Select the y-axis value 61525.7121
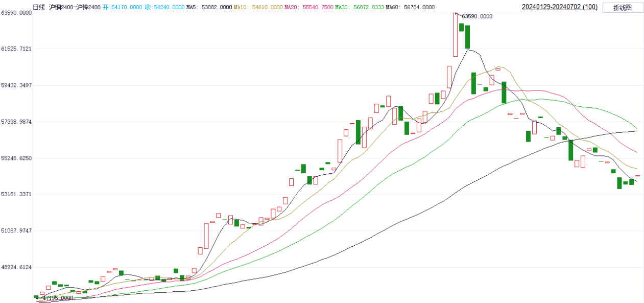The height and width of the screenshot is (303, 644). (x=17, y=49)
